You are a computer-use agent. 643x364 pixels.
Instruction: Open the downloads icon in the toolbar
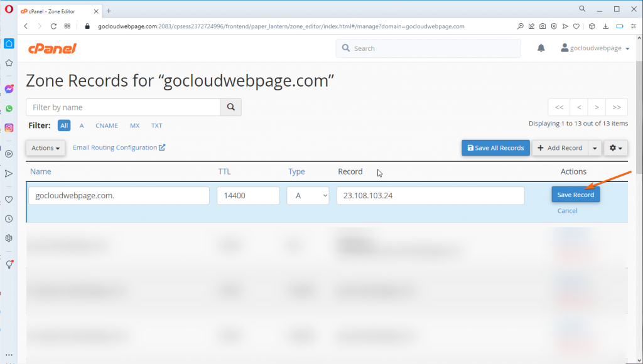(606, 26)
